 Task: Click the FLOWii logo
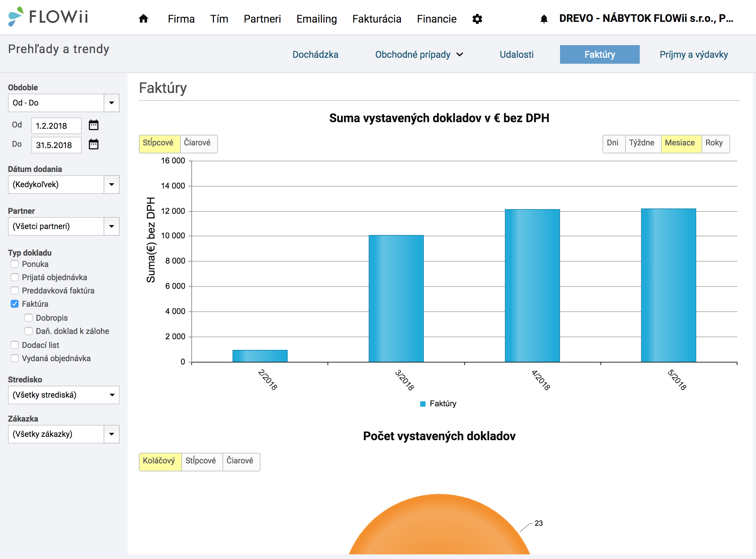(x=48, y=17)
